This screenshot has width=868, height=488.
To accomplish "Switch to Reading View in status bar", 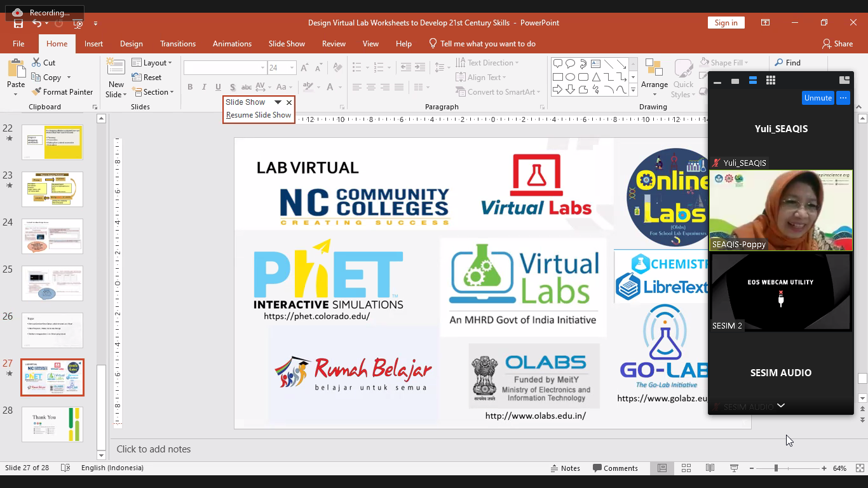I will (x=710, y=468).
